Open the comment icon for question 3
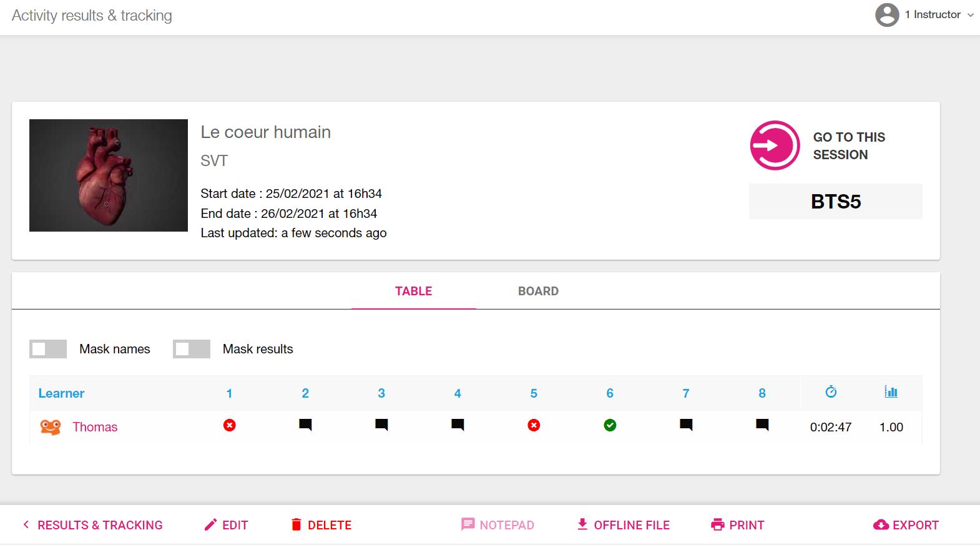Viewport: 980px width, 545px height. coord(381,425)
